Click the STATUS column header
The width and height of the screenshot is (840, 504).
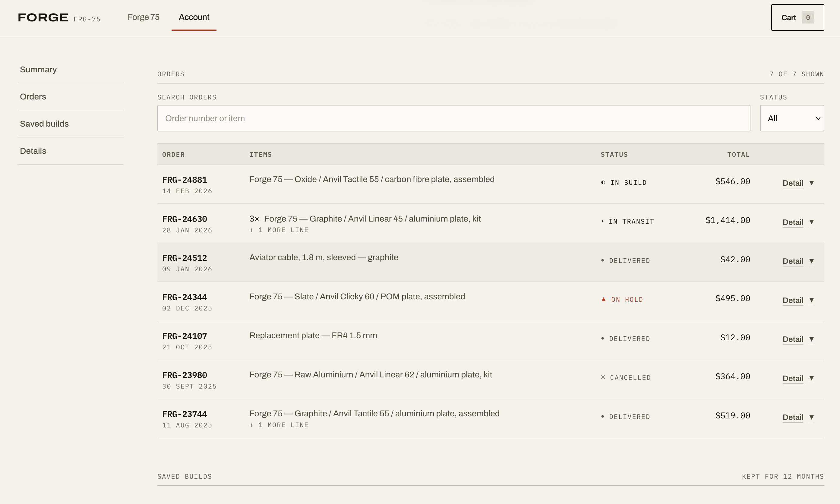pyautogui.click(x=614, y=155)
